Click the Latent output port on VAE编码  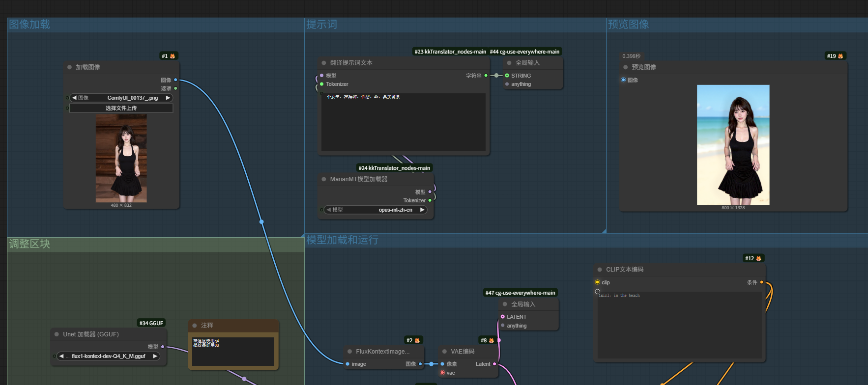[494, 364]
